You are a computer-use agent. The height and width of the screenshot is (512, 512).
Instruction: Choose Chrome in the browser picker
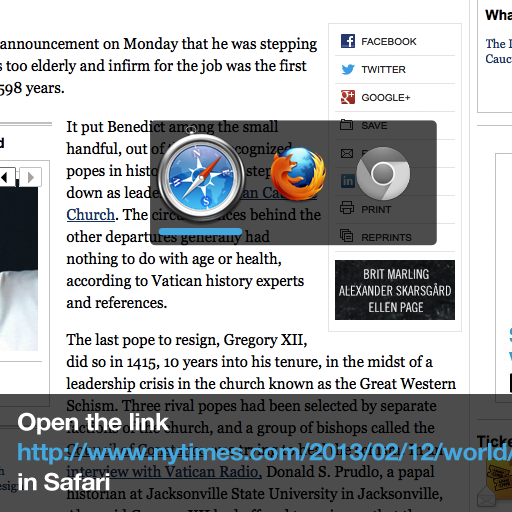click(x=383, y=173)
